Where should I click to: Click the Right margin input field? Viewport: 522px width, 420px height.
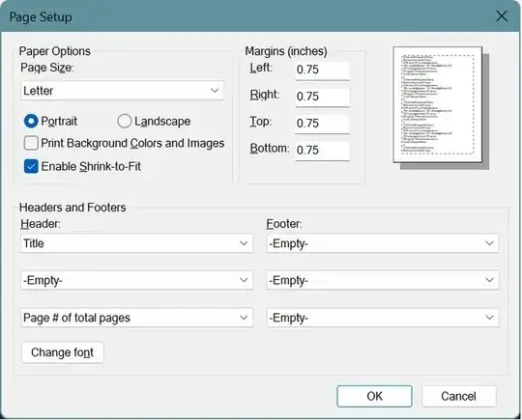(322, 97)
